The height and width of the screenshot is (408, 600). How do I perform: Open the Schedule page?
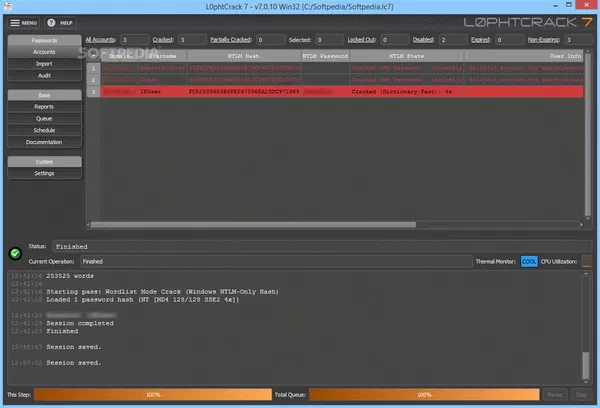44,131
